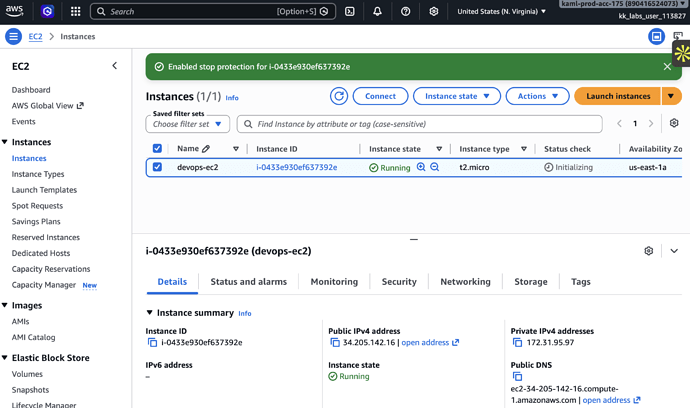The image size is (690, 408).
Task: Open instance ID link in table row
Action: click(x=297, y=167)
